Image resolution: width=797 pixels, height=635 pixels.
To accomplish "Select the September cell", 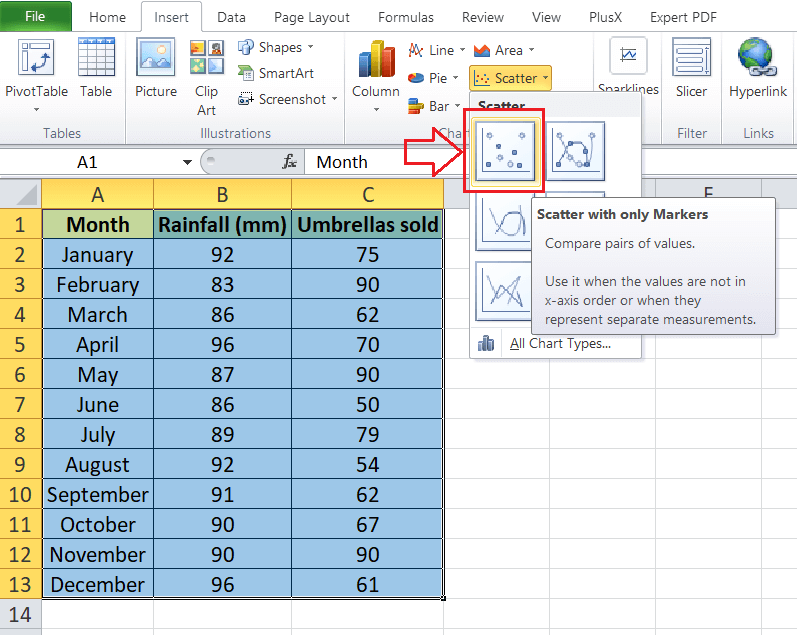I will 98,494.
